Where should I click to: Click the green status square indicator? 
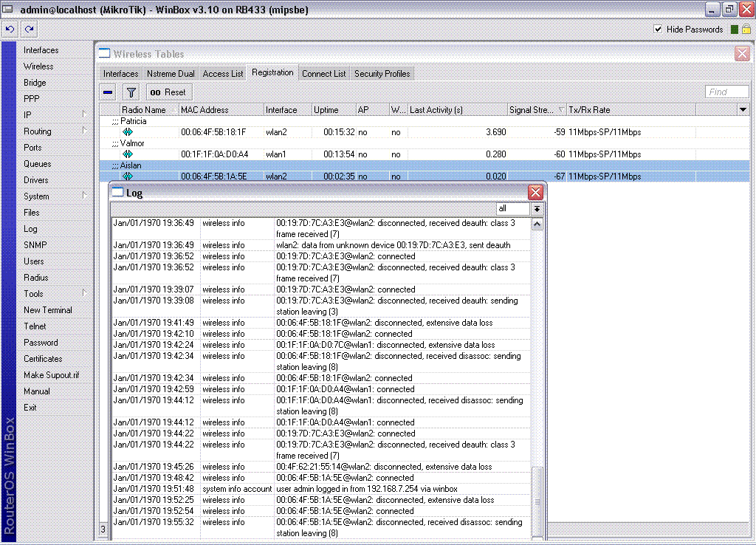click(735, 30)
